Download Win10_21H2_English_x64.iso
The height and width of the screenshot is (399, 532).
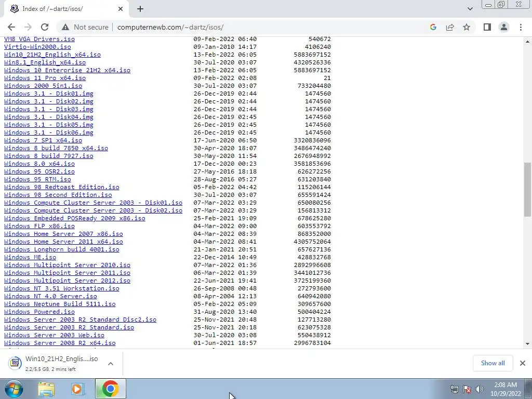coord(52,55)
